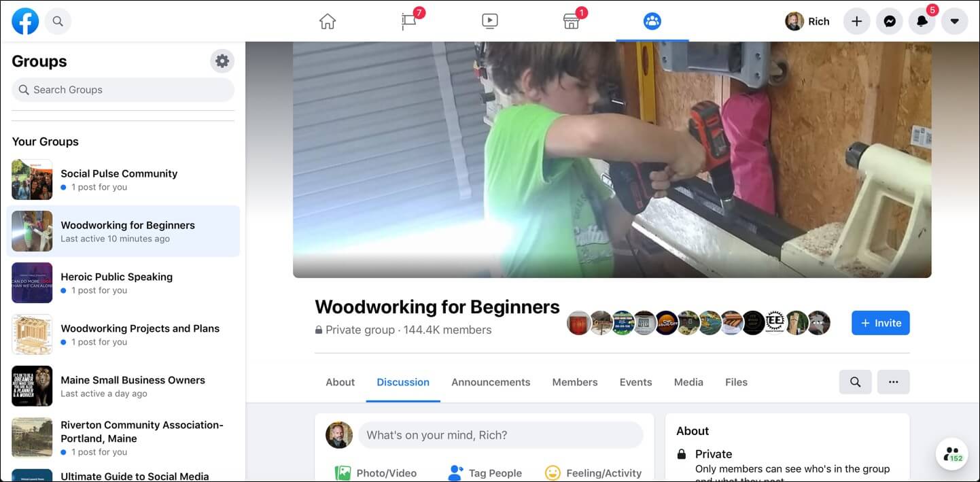Image resolution: width=980 pixels, height=482 pixels.
Task: Click Heroic Public Speaking thumbnail
Action: tap(32, 283)
